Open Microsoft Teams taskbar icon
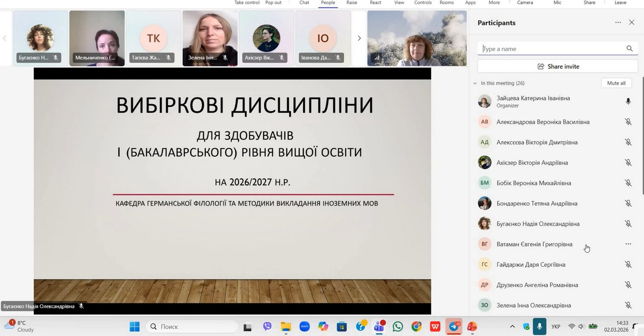Image resolution: width=644 pixels, height=336 pixels. point(379,326)
